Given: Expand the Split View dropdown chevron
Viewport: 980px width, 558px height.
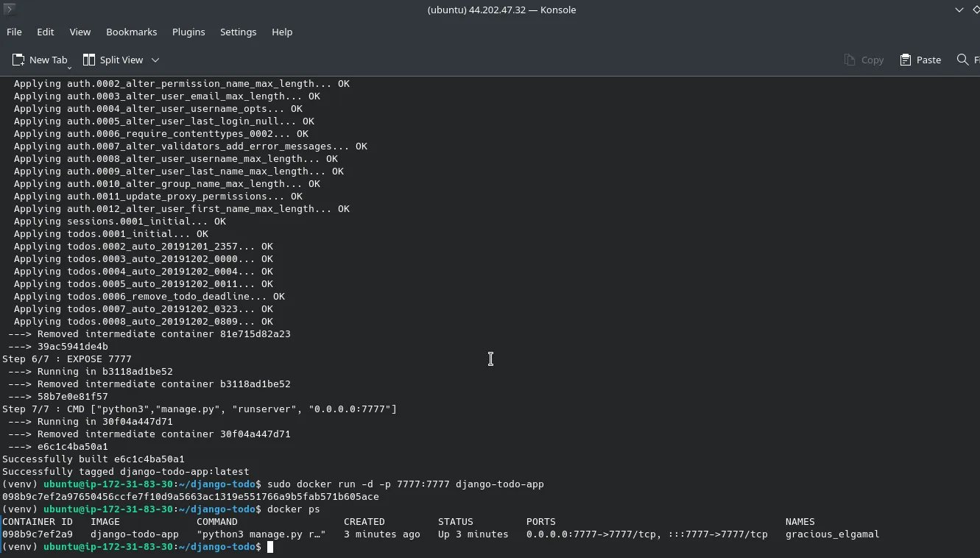Looking at the screenshot, I should coord(155,60).
